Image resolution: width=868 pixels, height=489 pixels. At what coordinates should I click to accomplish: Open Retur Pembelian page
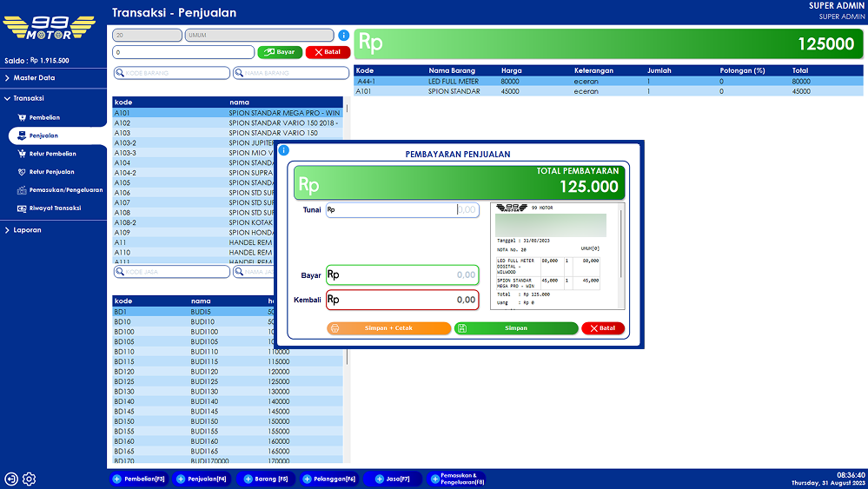[53, 154]
